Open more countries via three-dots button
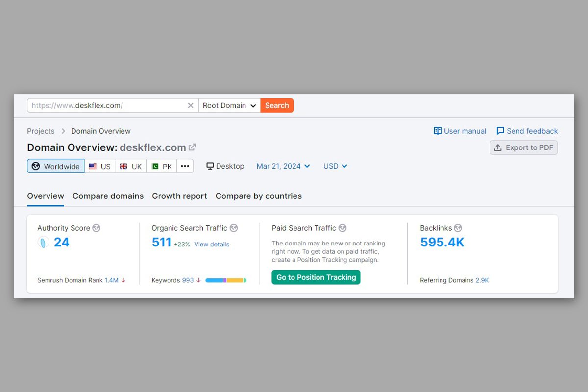Screen dimensions: 588x392 [185, 166]
